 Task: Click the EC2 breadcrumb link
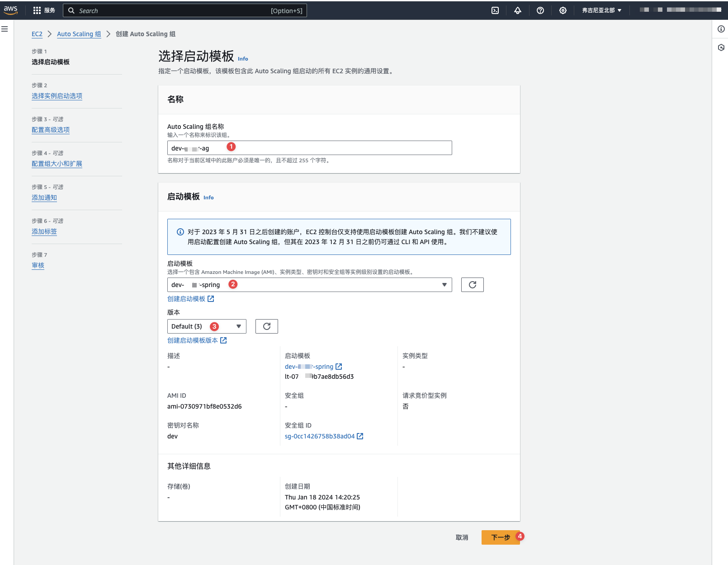(x=37, y=34)
